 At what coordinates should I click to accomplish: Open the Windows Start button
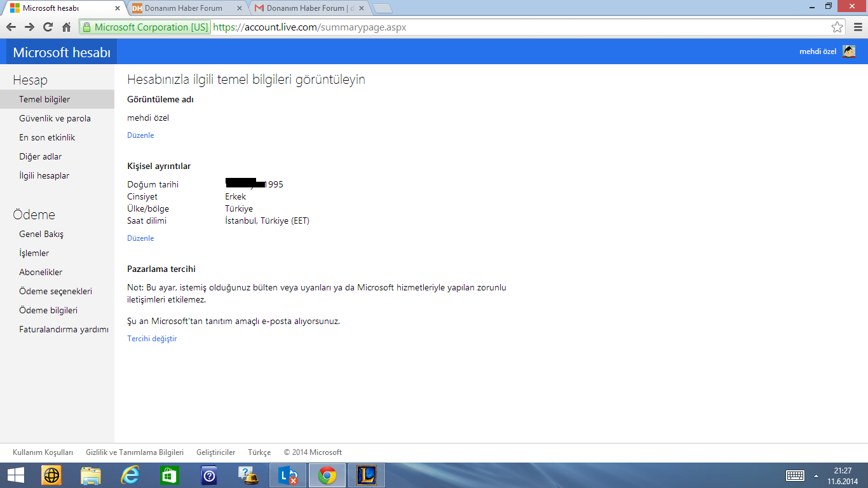[x=15, y=475]
